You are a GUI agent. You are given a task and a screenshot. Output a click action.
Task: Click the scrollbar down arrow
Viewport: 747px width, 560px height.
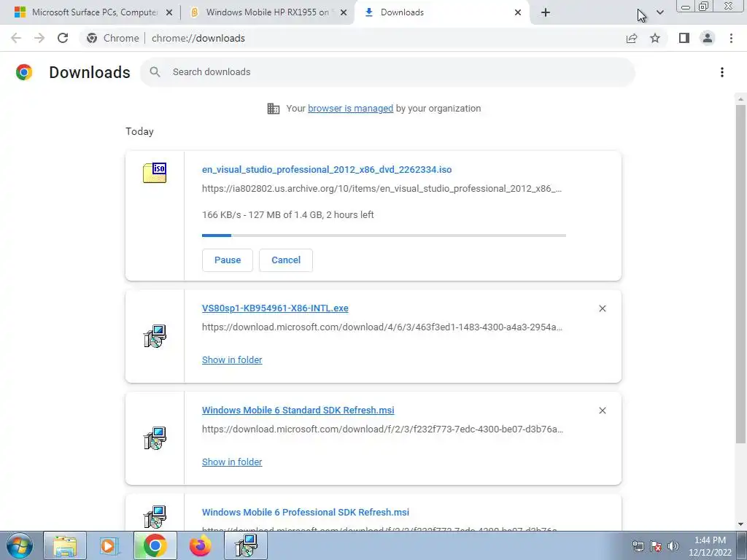click(x=740, y=524)
